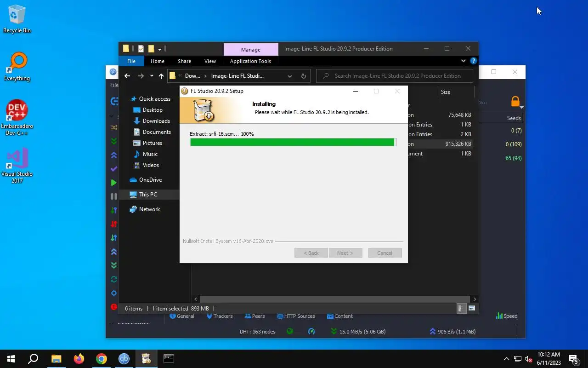
Task: Open the Customize Quick Access Toolbar dropdown
Action: point(159,49)
